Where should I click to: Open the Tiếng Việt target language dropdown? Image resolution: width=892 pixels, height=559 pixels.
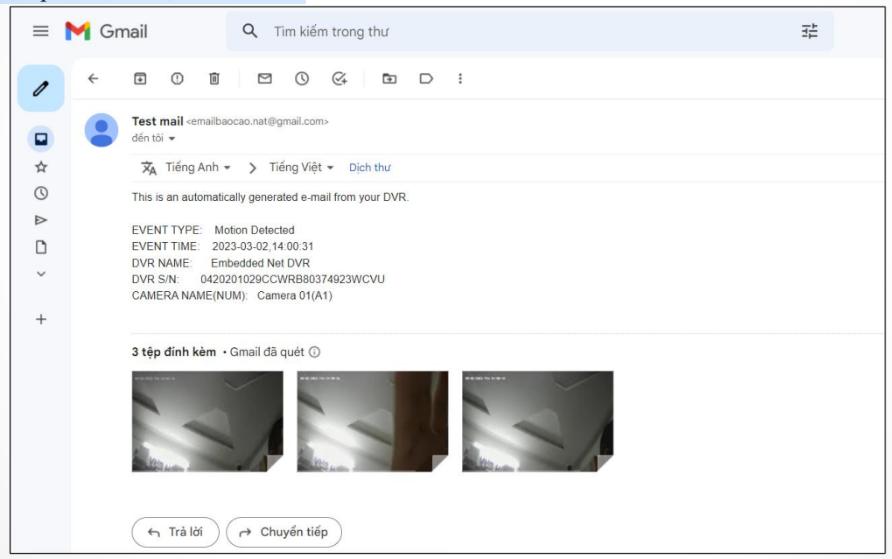[301, 167]
